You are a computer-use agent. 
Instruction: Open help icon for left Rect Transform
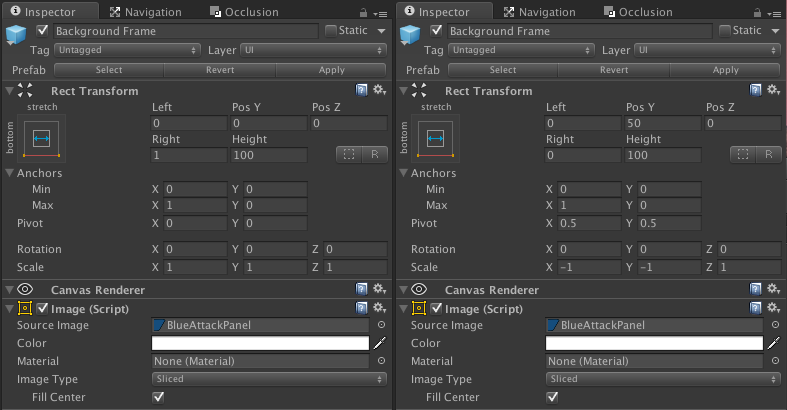pyautogui.click(x=361, y=90)
